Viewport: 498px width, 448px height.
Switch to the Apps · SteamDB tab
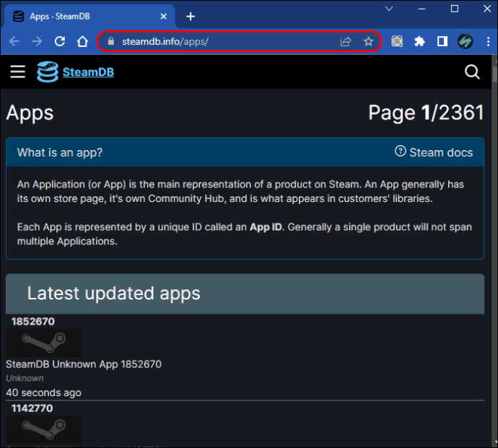[89, 16]
